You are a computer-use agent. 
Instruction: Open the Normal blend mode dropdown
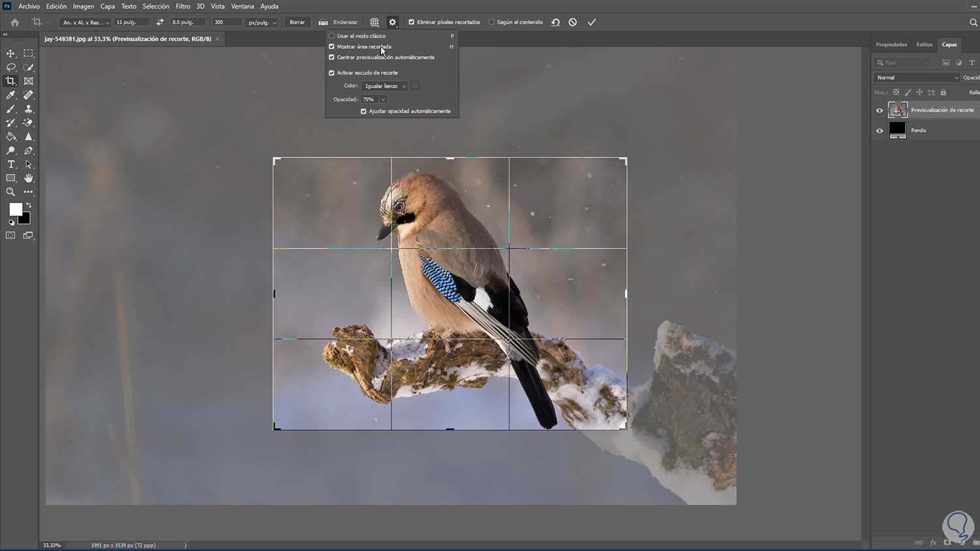(917, 78)
